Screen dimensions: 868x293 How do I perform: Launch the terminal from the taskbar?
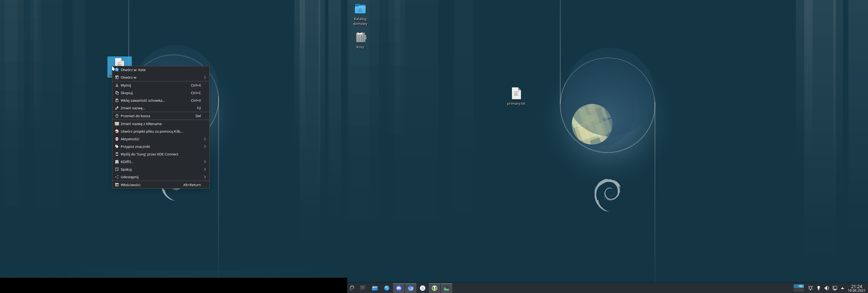(363, 288)
